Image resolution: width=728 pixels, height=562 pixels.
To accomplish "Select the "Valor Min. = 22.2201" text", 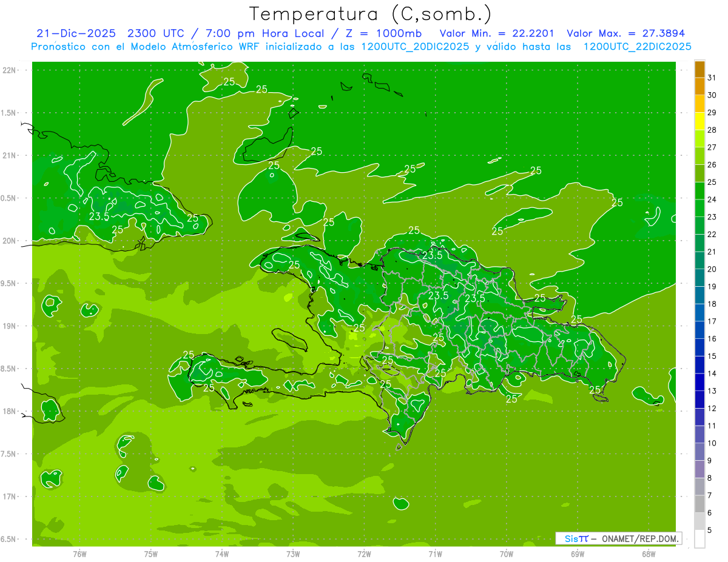I will point(497,33).
